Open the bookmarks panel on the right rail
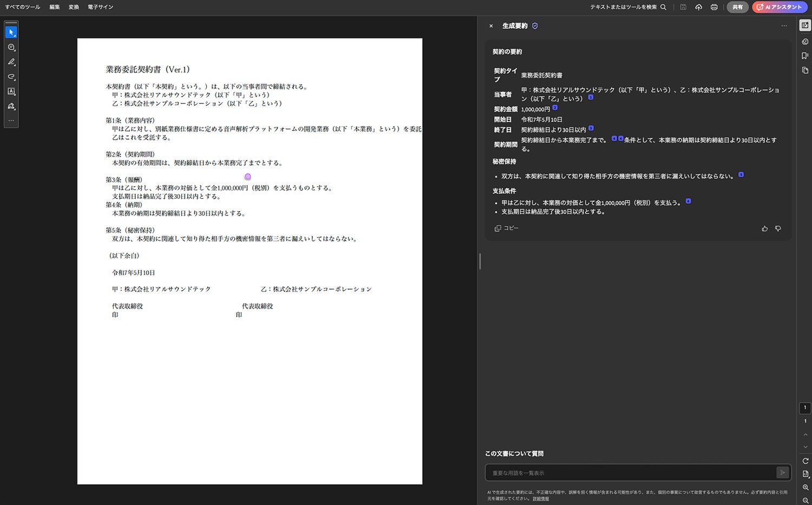 coord(804,55)
